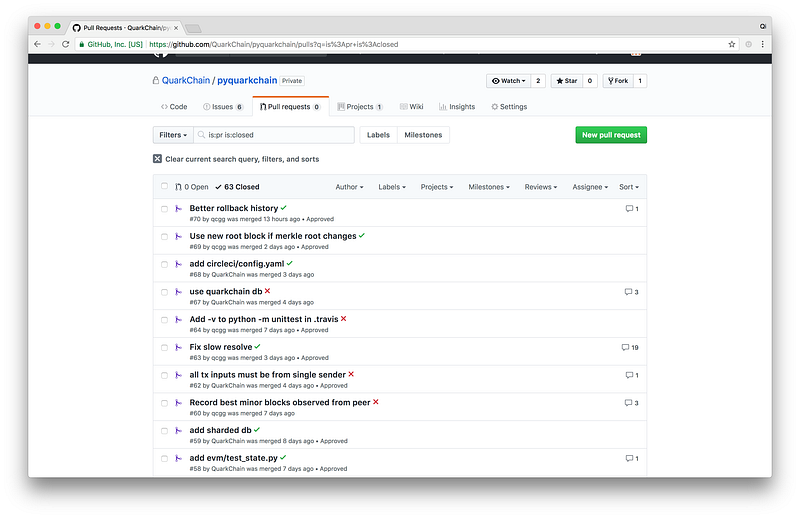Click green check status of add sharded db
800x518 pixels.
pyautogui.click(x=257, y=430)
